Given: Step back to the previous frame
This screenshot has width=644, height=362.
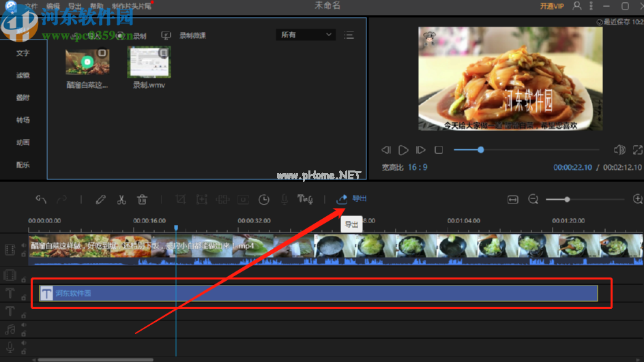Looking at the screenshot, I should [x=385, y=150].
